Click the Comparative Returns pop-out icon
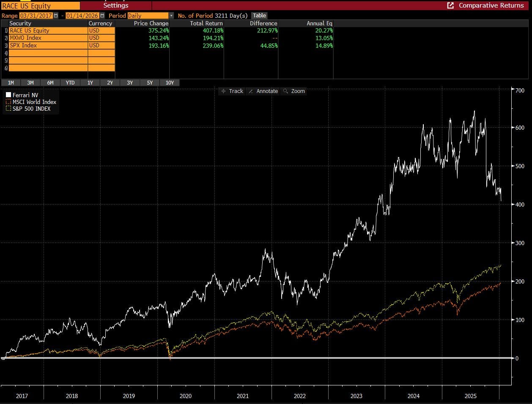This screenshot has height=404, width=532. (450, 5)
